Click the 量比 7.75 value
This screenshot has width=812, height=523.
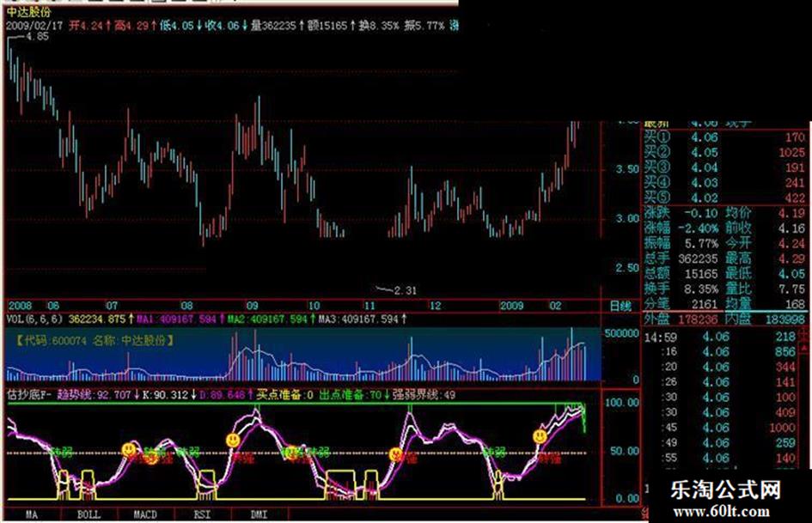tap(791, 289)
